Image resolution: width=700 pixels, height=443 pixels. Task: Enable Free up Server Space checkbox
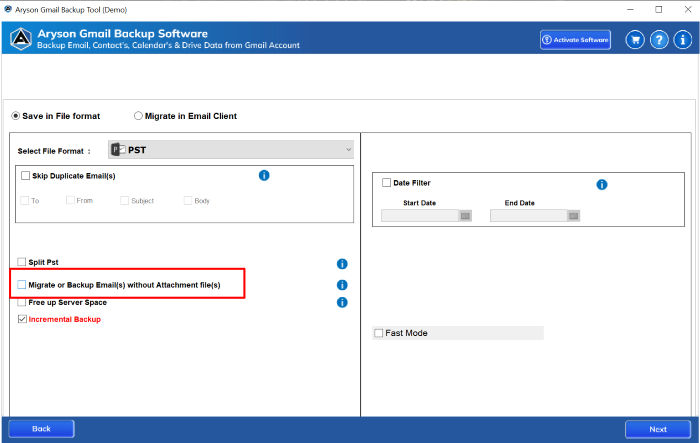coord(21,302)
